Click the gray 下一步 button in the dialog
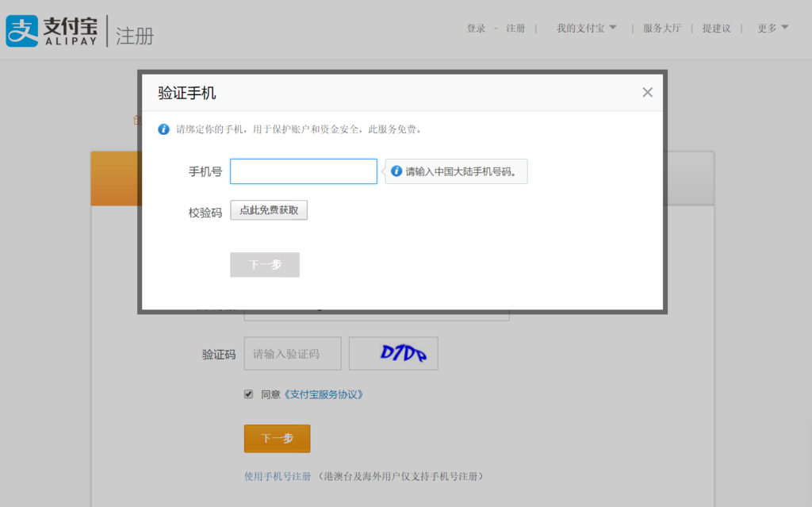 pos(265,264)
